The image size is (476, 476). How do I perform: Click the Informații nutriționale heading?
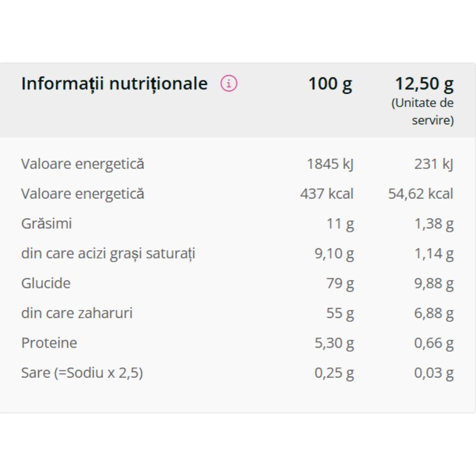114,84
